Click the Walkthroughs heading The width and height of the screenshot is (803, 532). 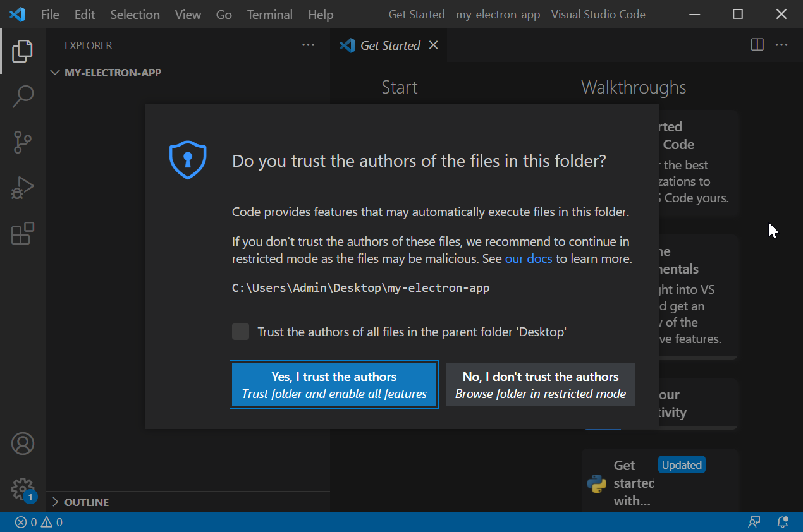point(634,87)
